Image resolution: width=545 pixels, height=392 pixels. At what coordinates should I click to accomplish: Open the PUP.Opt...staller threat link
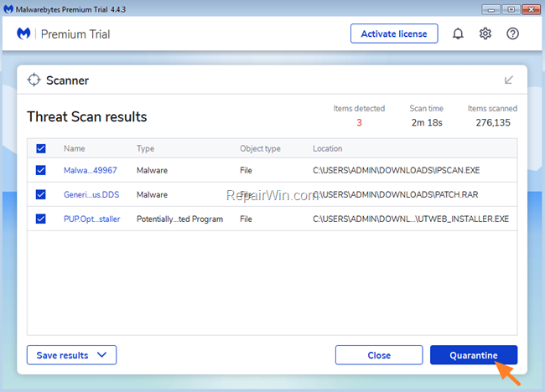pos(91,219)
